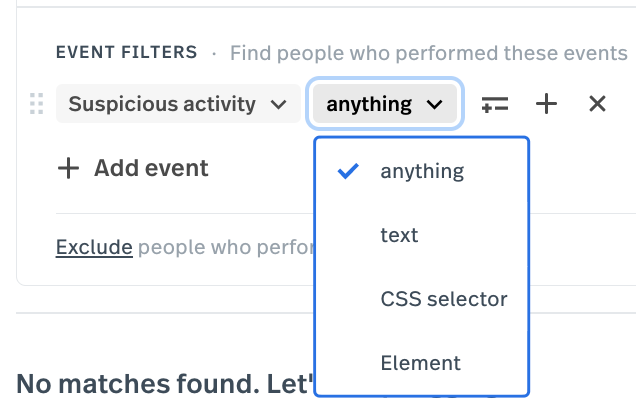Open the add property filter icon

[x=494, y=104]
